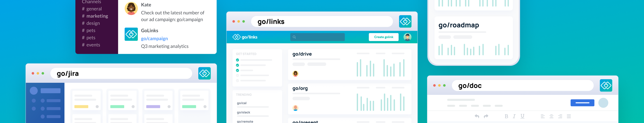Click the Q3 marketing analytics text
644x123 pixels.
(165, 46)
